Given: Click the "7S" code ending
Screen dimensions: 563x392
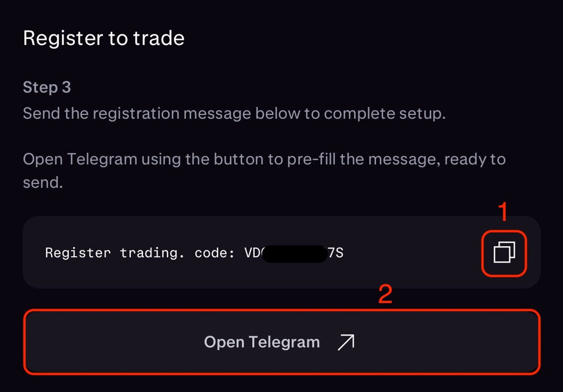Looking at the screenshot, I should click(336, 253).
